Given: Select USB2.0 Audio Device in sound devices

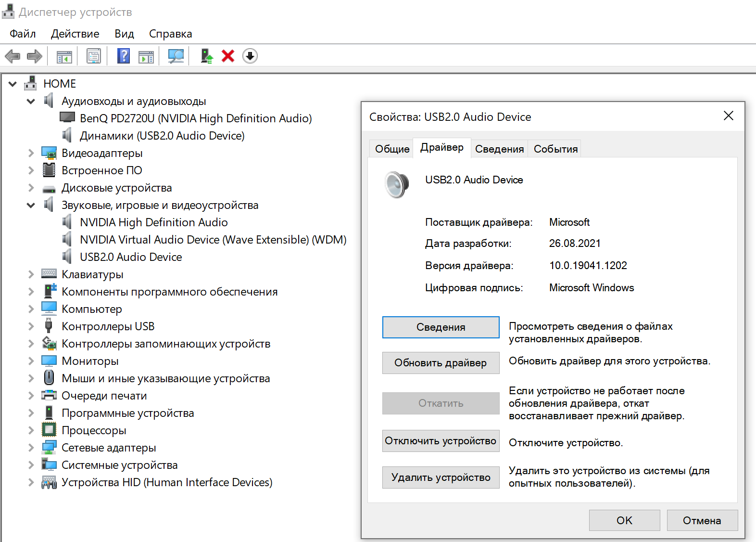Looking at the screenshot, I should [131, 257].
